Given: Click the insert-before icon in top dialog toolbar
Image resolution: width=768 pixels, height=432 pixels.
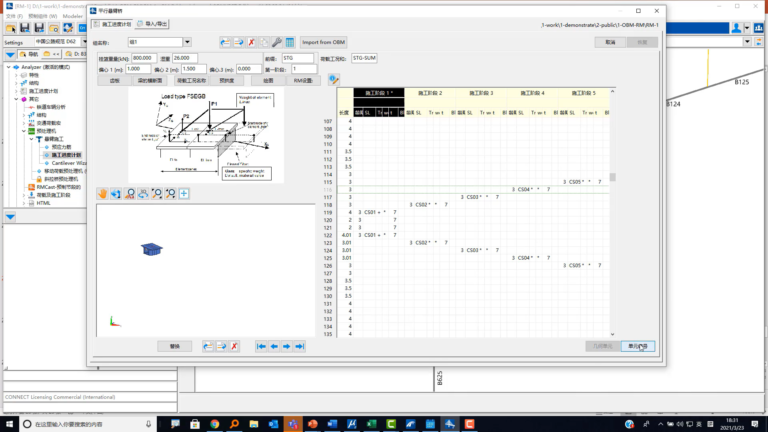Looking at the screenshot, I should click(225, 43).
